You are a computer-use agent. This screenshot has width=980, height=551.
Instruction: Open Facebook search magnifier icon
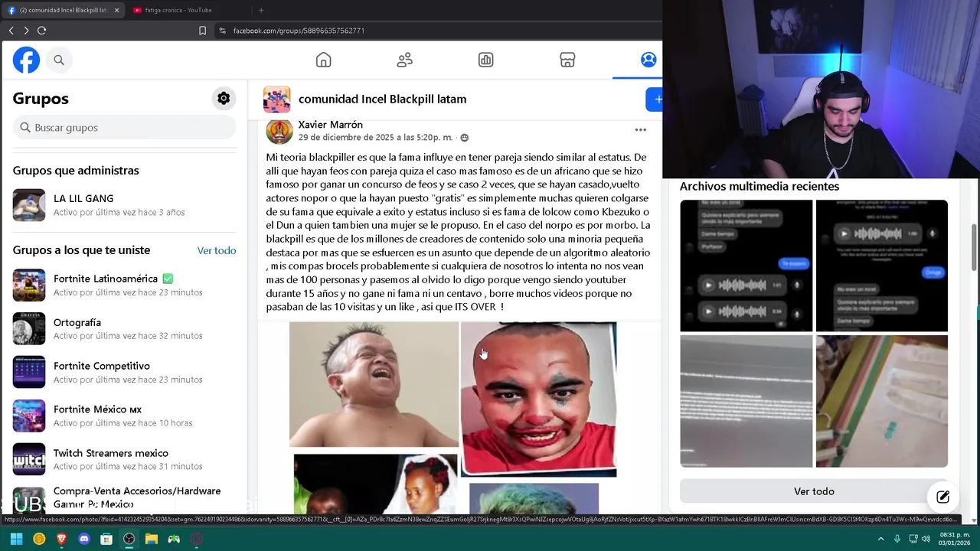point(59,60)
